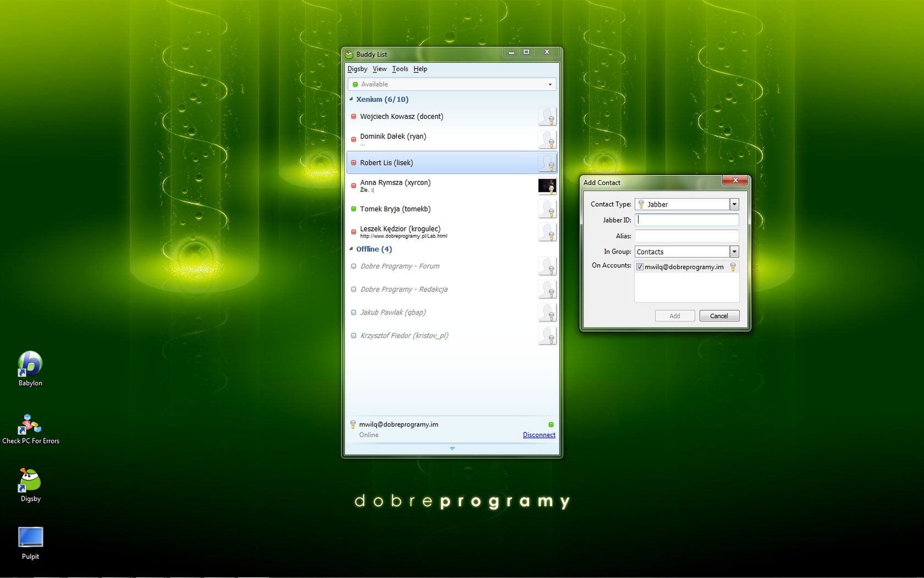Open the Tools menu
Screen dimensions: 924x578
click(x=400, y=69)
